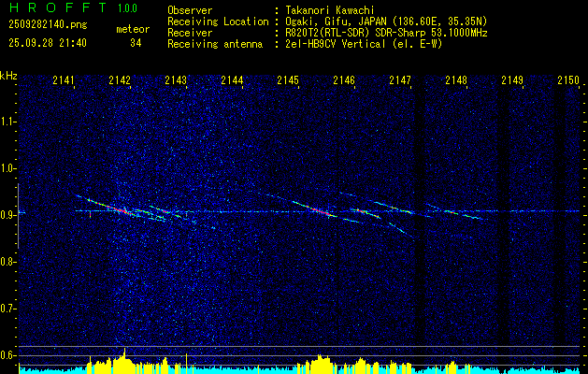Click the 2145 time marker
The height and width of the screenshot is (374, 588).
coord(288,79)
